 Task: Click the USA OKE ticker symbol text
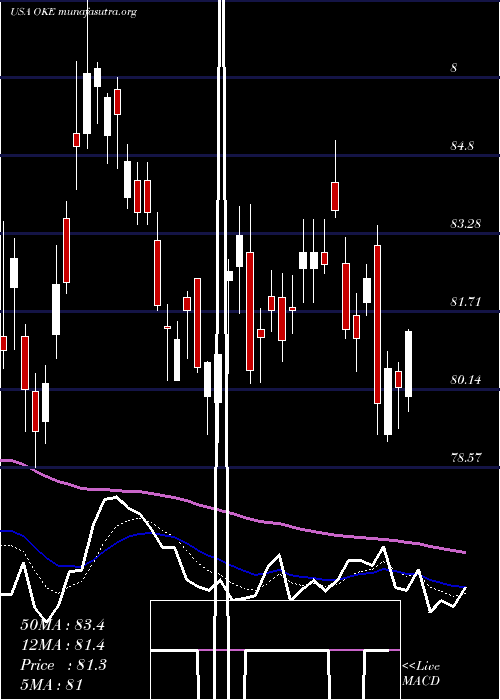pyautogui.click(x=33, y=12)
